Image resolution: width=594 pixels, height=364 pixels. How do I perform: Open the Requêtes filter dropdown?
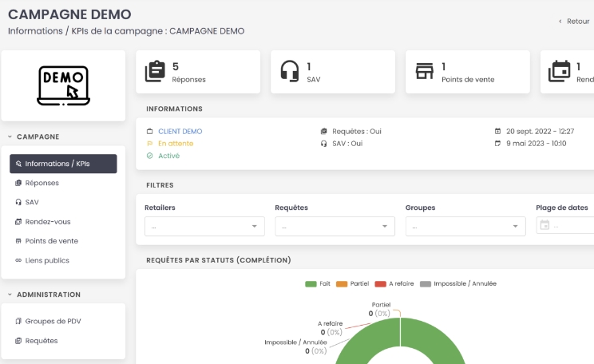[x=335, y=227]
